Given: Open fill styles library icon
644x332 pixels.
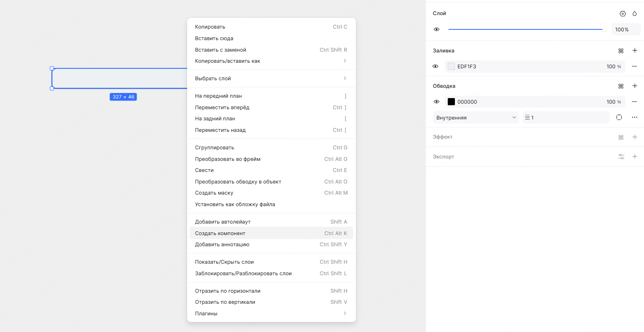Looking at the screenshot, I should tap(621, 51).
